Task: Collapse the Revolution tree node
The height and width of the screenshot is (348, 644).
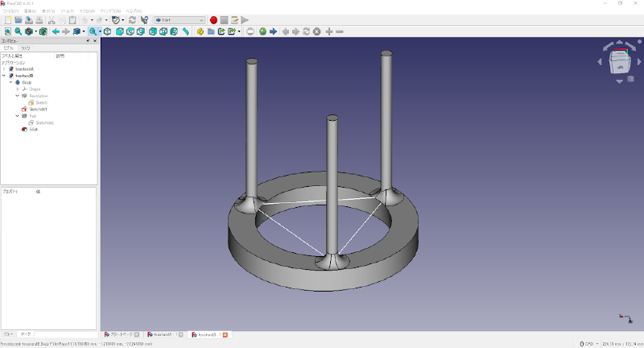Action: (x=17, y=96)
